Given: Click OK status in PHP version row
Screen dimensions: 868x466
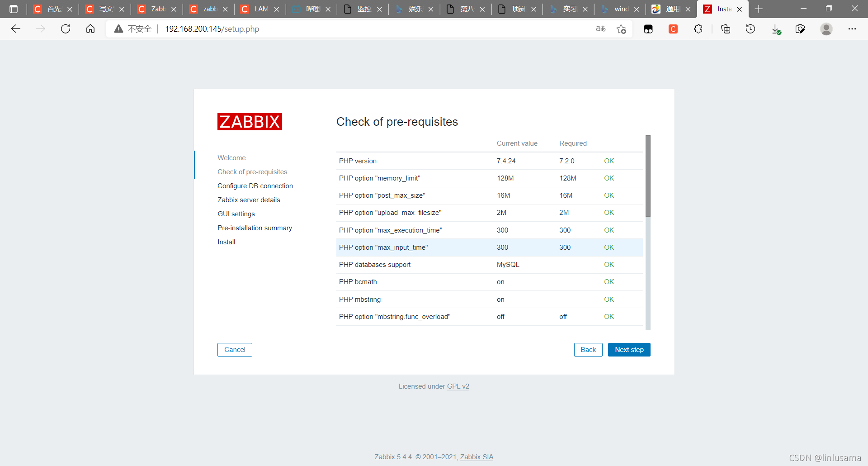Looking at the screenshot, I should point(609,161).
